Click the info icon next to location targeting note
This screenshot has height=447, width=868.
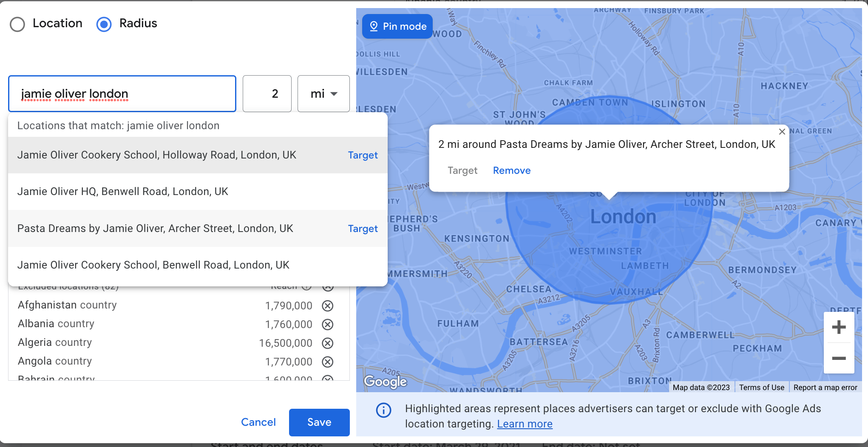click(x=384, y=410)
